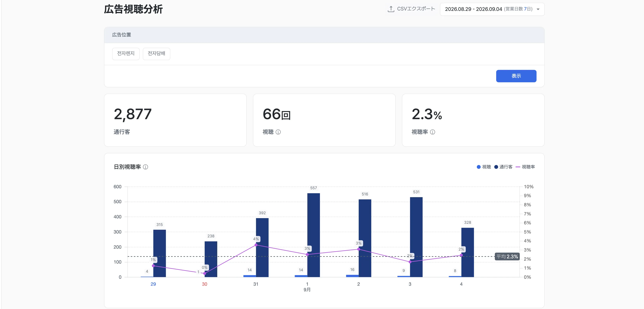Select the 전자렌지 ad position chip
Screen dimensions: 644x309
(x=126, y=54)
